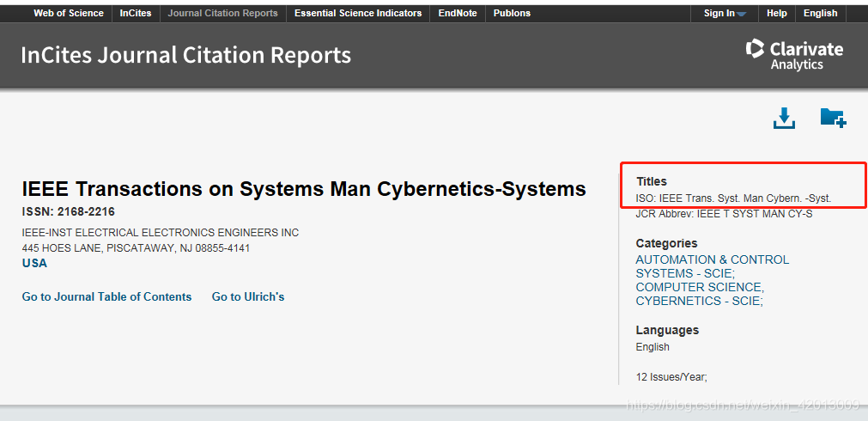Switch to InCites tab
The image size is (868, 421).
(x=136, y=13)
